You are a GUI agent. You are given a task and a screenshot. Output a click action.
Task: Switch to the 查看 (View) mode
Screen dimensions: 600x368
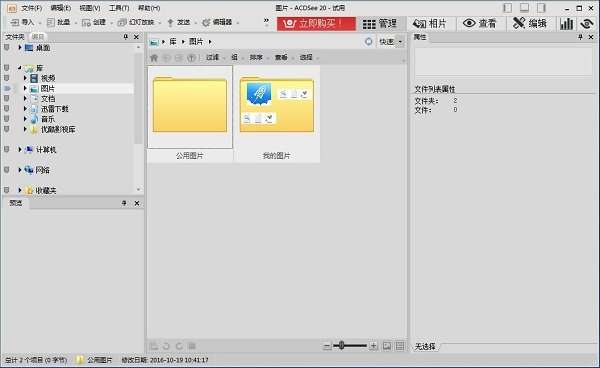pos(479,24)
